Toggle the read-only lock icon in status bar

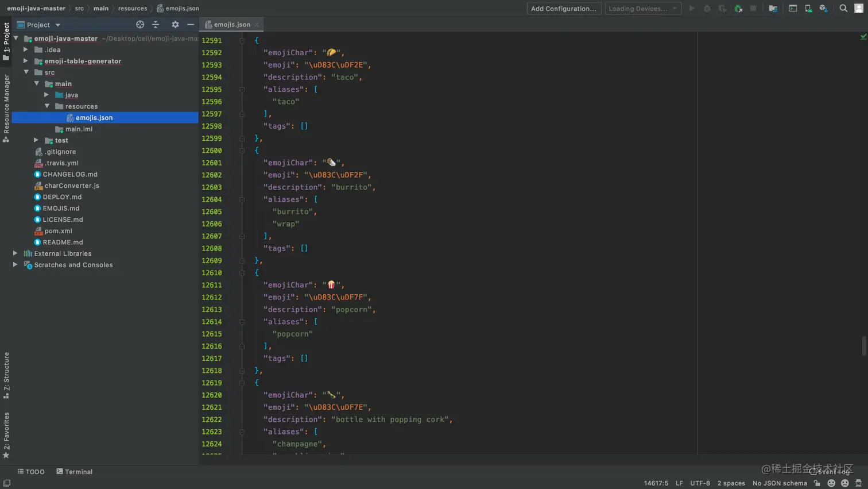click(817, 483)
